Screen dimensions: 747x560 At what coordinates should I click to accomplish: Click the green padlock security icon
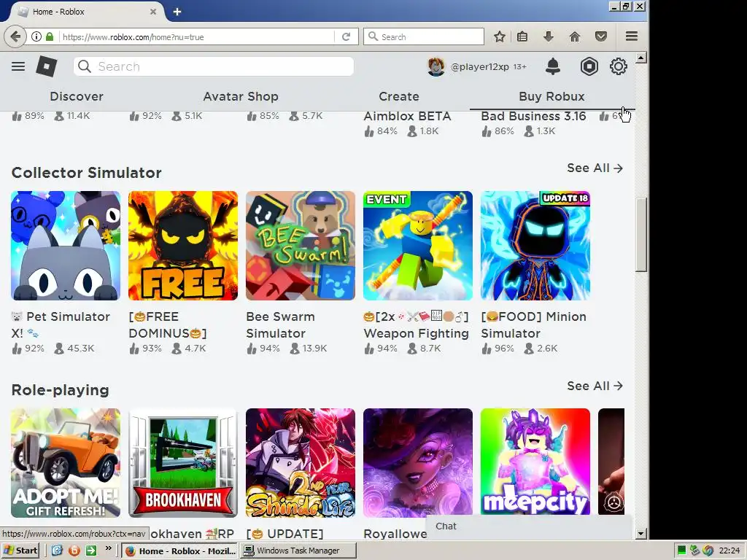pos(50,36)
